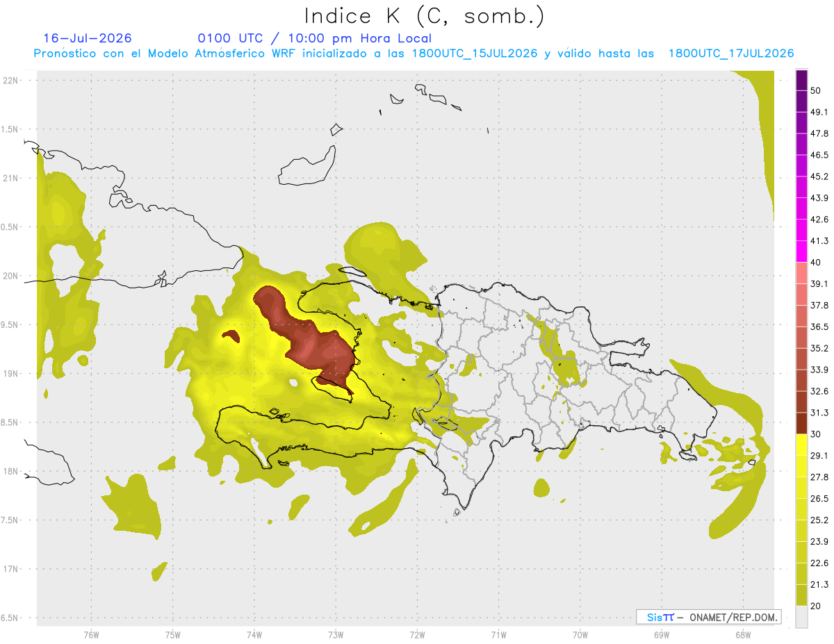
Task: Click the legend value "21.3"
Action: click(x=819, y=585)
